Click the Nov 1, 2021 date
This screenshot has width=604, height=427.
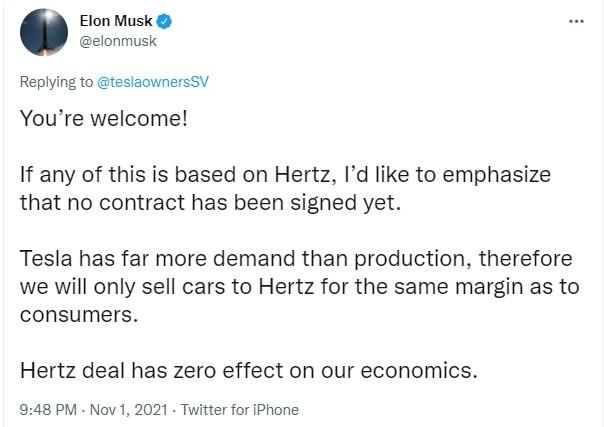(129, 410)
